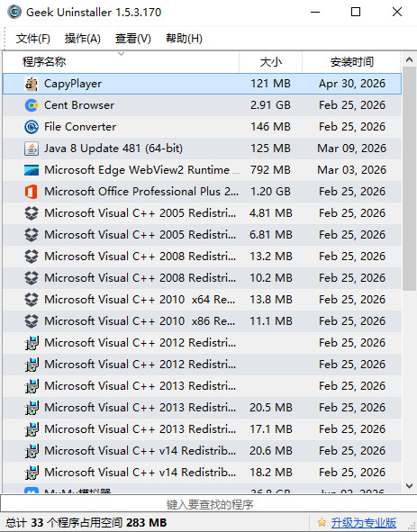417x532 pixels.
Task: Focus the 键入要查找的程序 search field
Action: coord(209,504)
